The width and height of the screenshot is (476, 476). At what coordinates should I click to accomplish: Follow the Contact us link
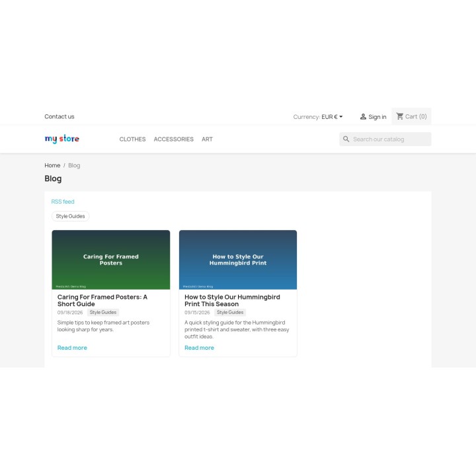click(x=59, y=116)
